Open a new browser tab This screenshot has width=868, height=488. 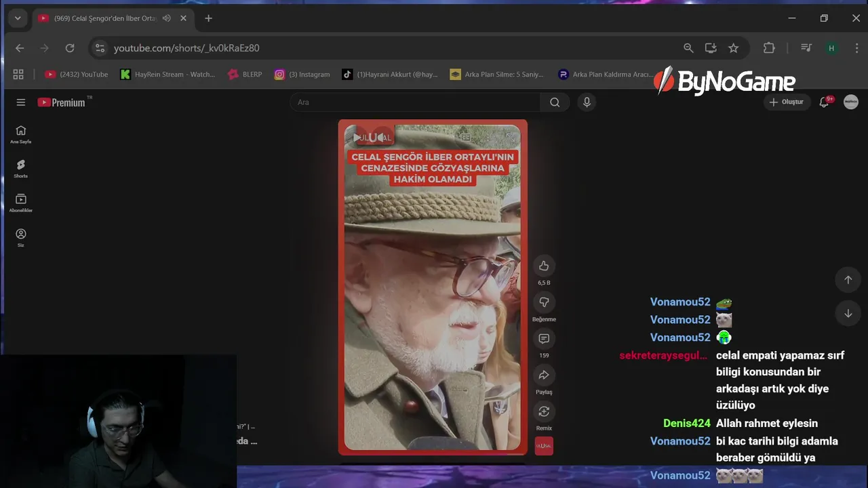coord(208,18)
